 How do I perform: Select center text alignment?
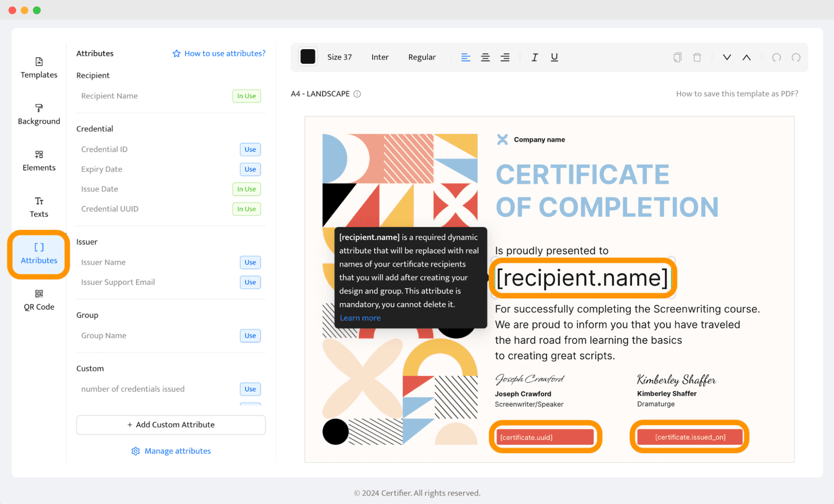[x=486, y=56]
